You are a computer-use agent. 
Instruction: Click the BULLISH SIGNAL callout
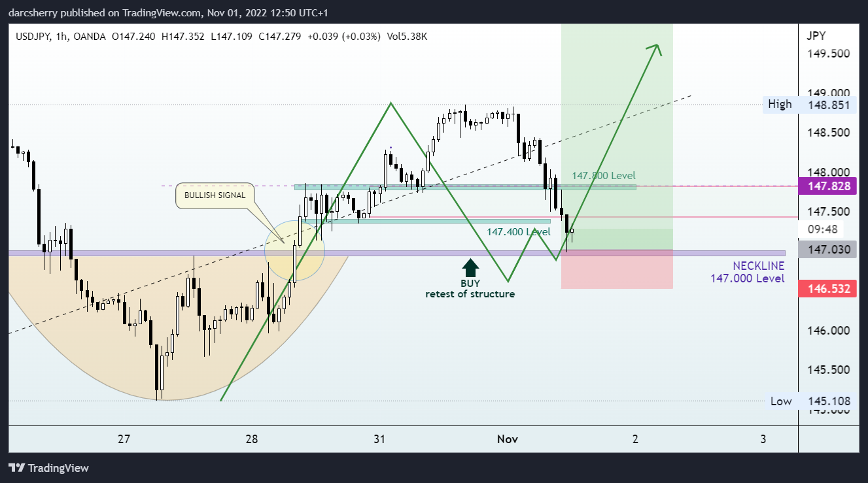pyautogui.click(x=215, y=195)
